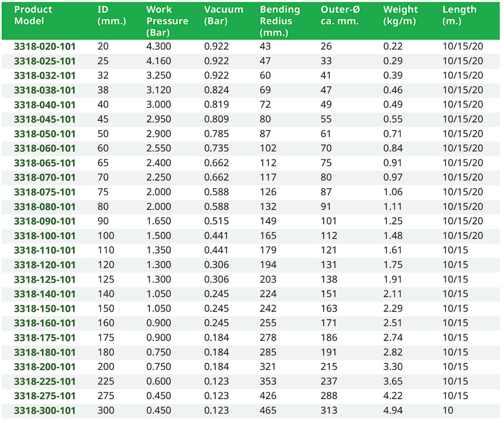Select product model 3318-125-101
The width and height of the screenshot is (504, 423).
pyautogui.click(x=45, y=280)
